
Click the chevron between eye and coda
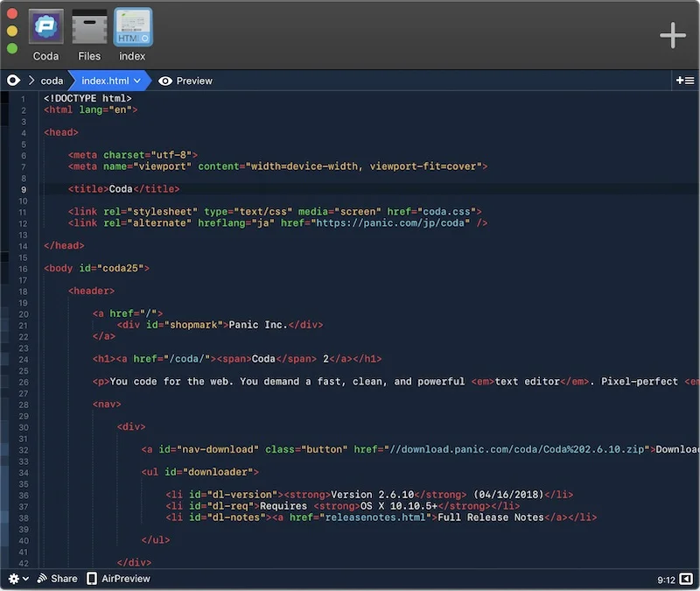pos(31,81)
